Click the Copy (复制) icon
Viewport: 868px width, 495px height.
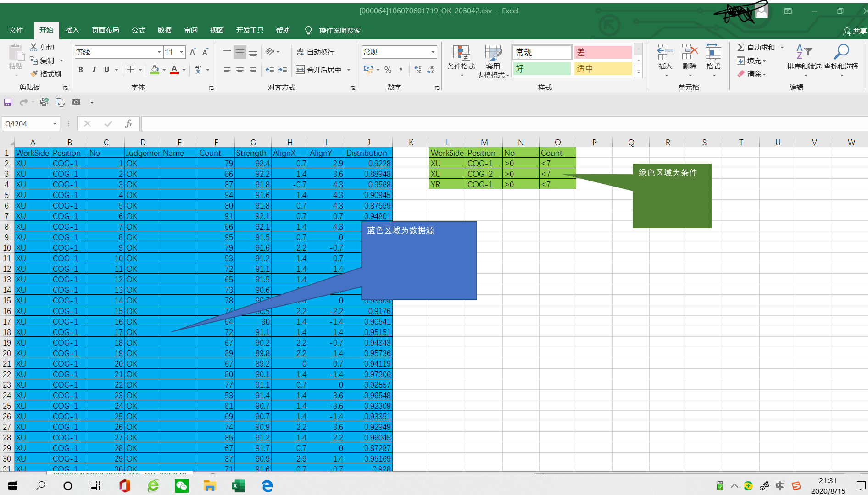tap(33, 60)
